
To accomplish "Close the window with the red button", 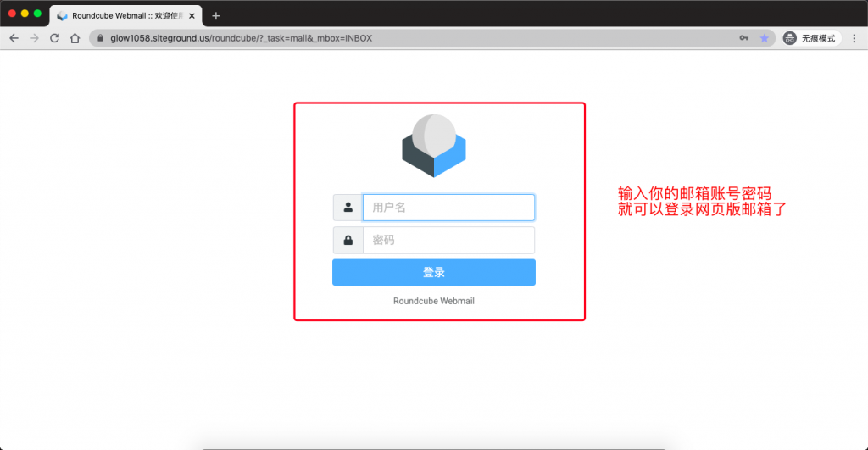I will pyautogui.click(x=12, y=14).
